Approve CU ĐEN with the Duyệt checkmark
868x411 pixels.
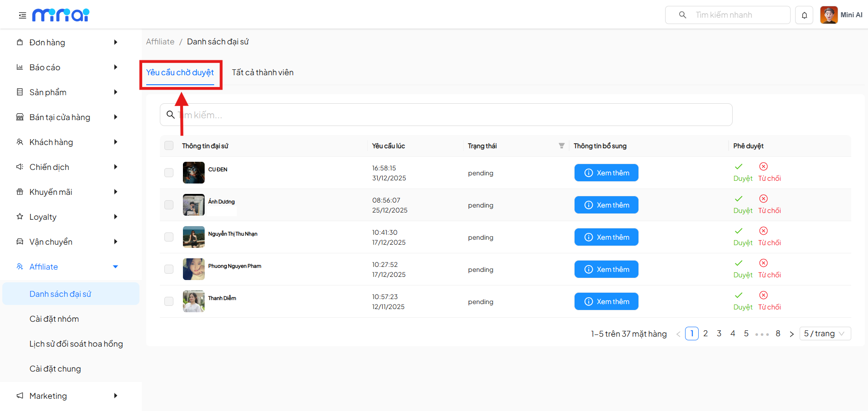(x=739, y=167)
